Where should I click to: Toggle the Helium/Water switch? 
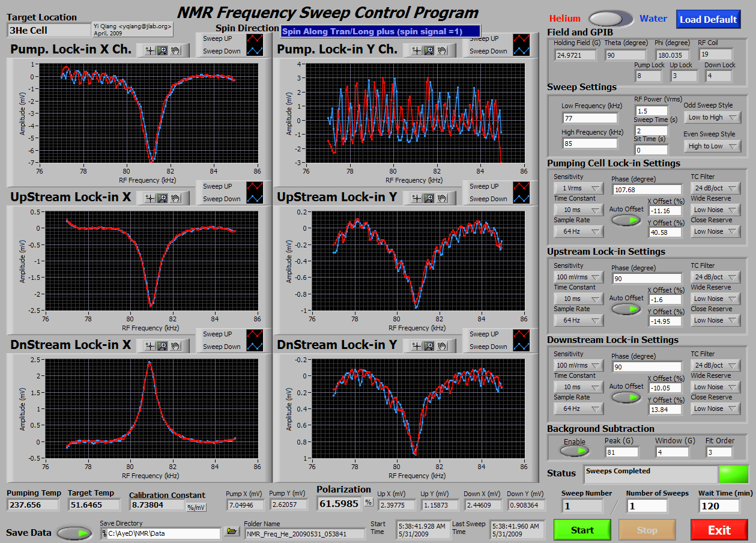pos(610,19)
